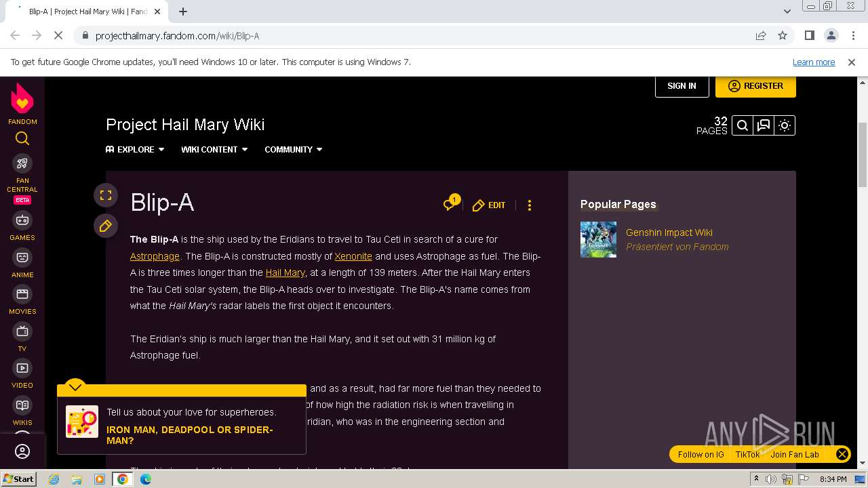Open the article comments bubble icon
Image resolution: width=868 pixels, height=488 pixels.
coord(451,203)
